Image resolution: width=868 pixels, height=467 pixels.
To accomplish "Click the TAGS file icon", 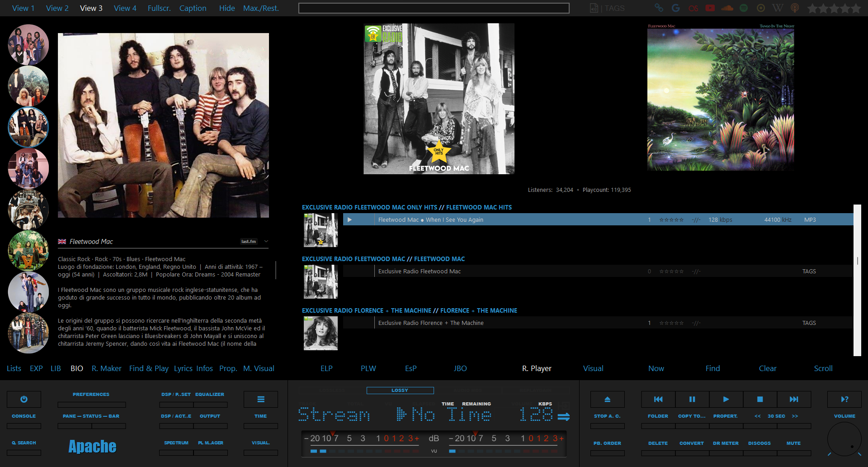I will coord(594,8).
